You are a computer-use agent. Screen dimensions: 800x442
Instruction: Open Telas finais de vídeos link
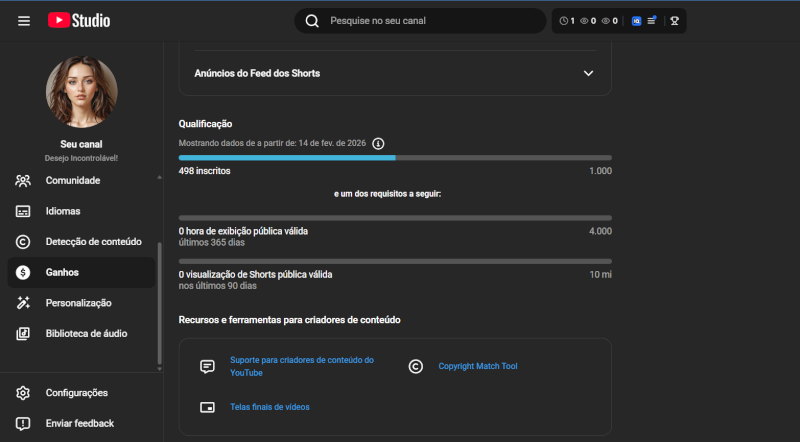click(x=269, y=407)
